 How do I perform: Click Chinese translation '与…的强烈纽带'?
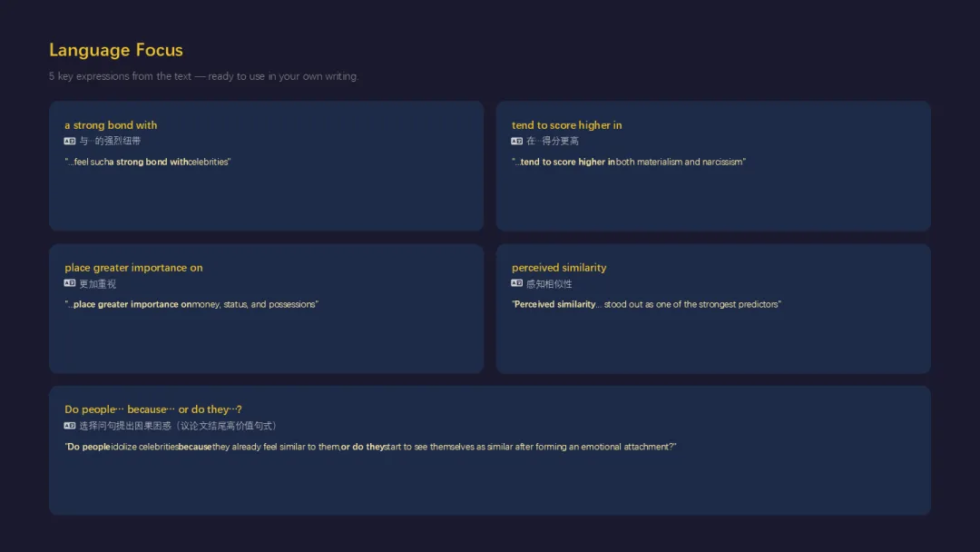coord(110,142)
